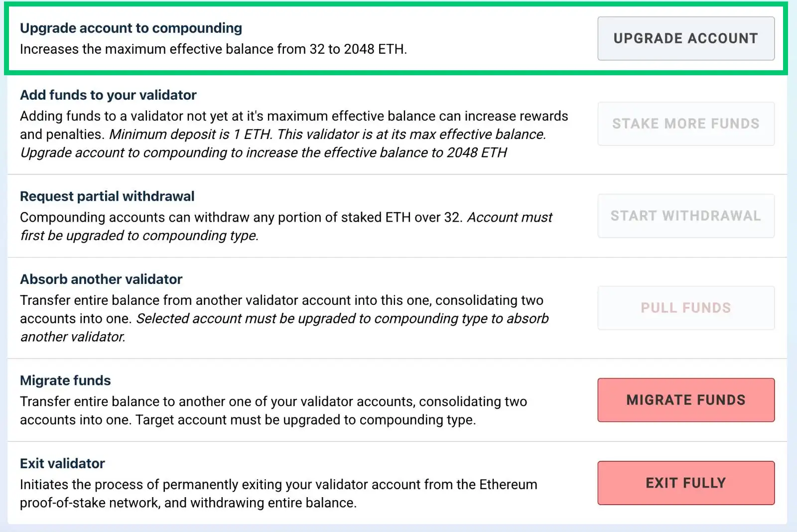Click the 'Account must first be upgraded' note
Image resolution: width=797 pixels, height=532 pixels.
[x=286, y=226]
